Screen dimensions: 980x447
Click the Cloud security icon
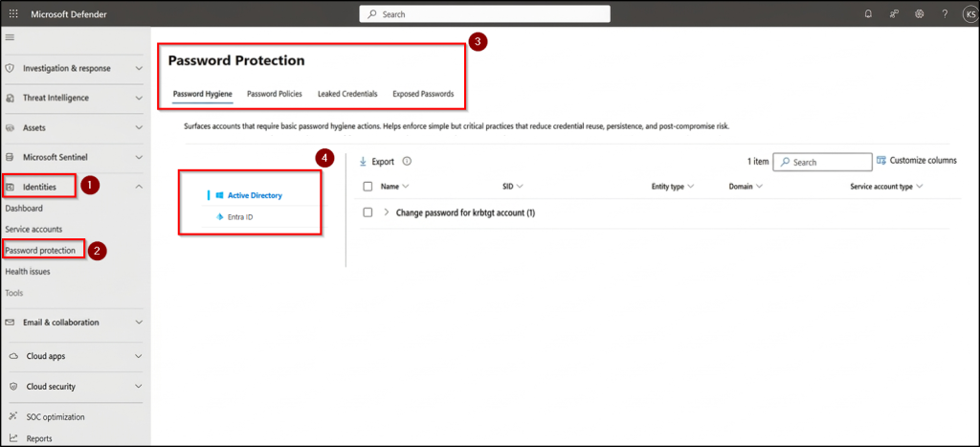tap(14, 387)
